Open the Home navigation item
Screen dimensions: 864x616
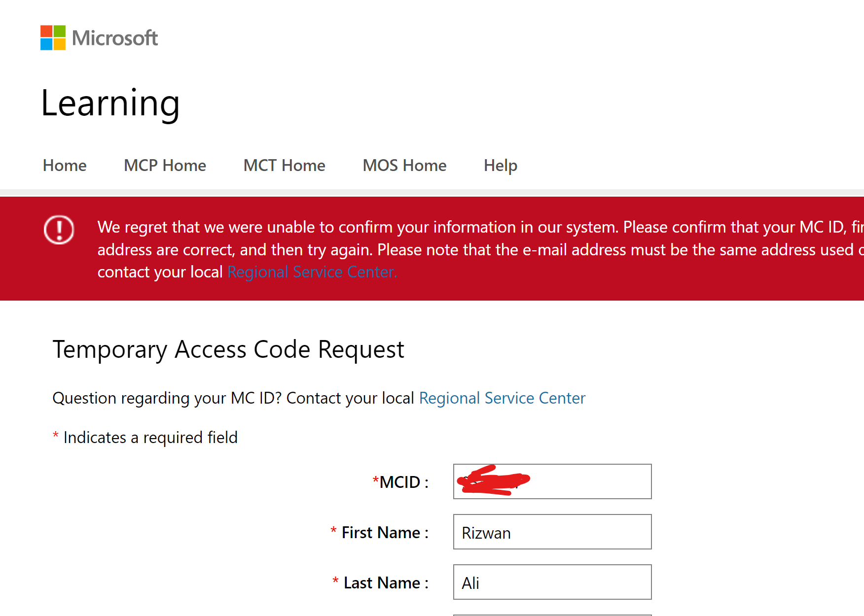click(x=65, y=166)
